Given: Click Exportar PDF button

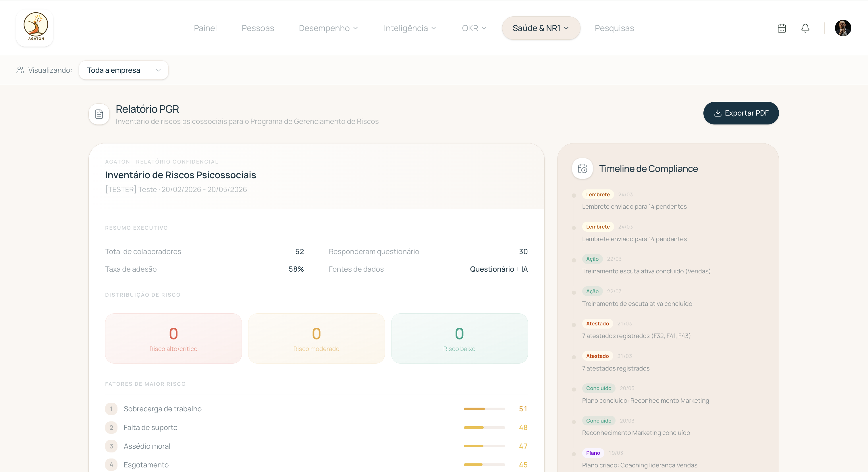Looking at the screenshot, I should click(x=741, y=113).
